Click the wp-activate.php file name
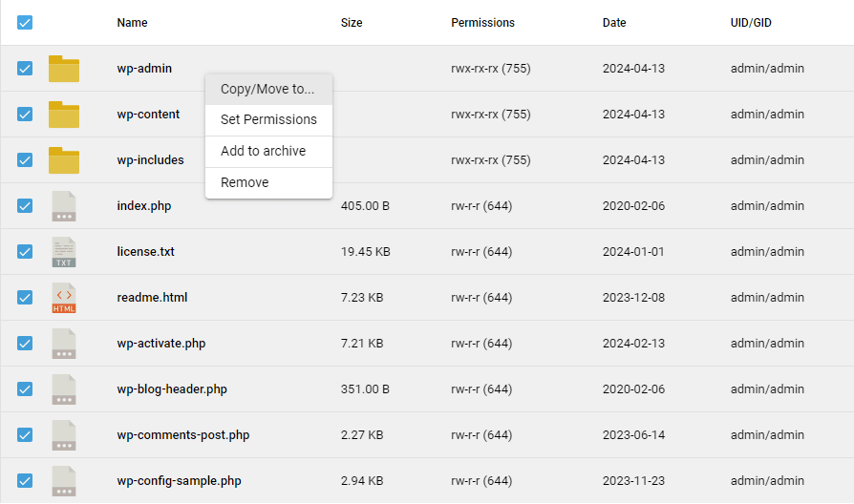Screen dimensions: 854x504 [x=161, y=344]
